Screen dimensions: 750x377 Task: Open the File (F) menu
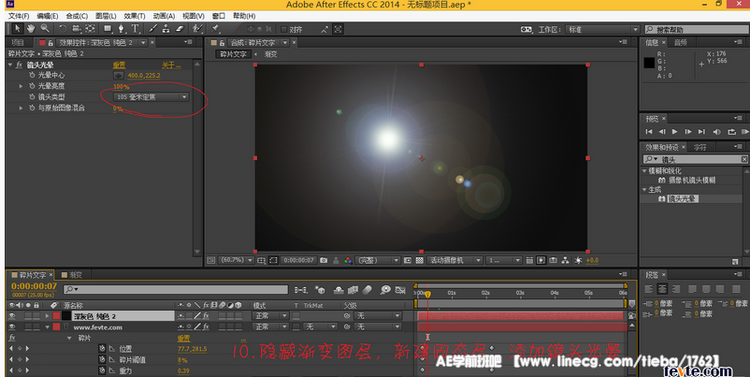[x=19, y=16]
